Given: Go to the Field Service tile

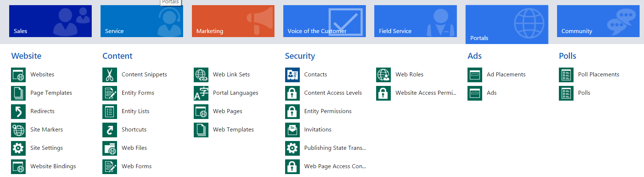Looking at the screenshot, I should click(415, 21).
